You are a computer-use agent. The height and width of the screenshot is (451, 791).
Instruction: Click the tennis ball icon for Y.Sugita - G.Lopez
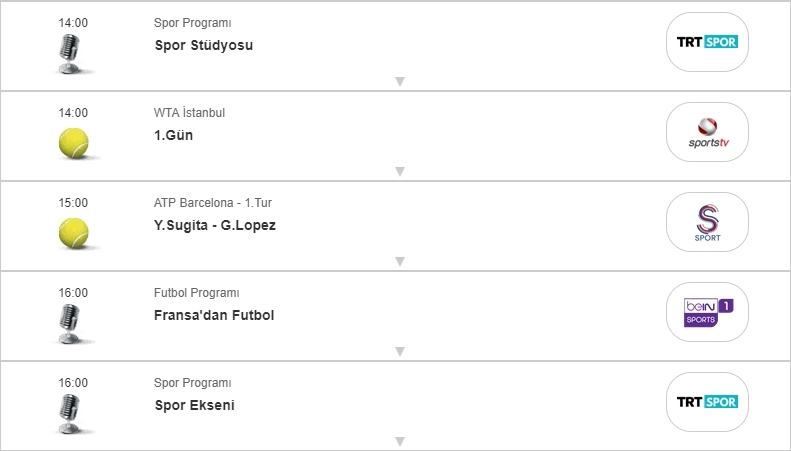coord(73,234)
